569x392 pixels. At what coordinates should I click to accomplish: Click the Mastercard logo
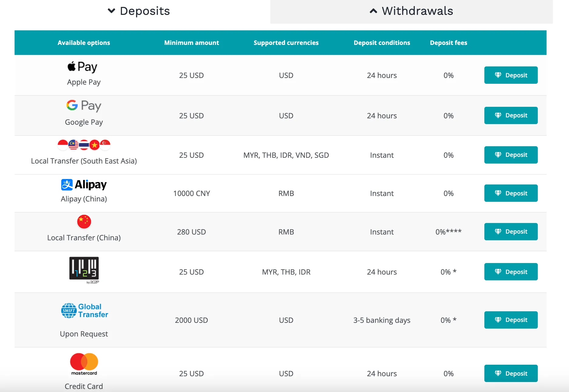coord(84,364)
